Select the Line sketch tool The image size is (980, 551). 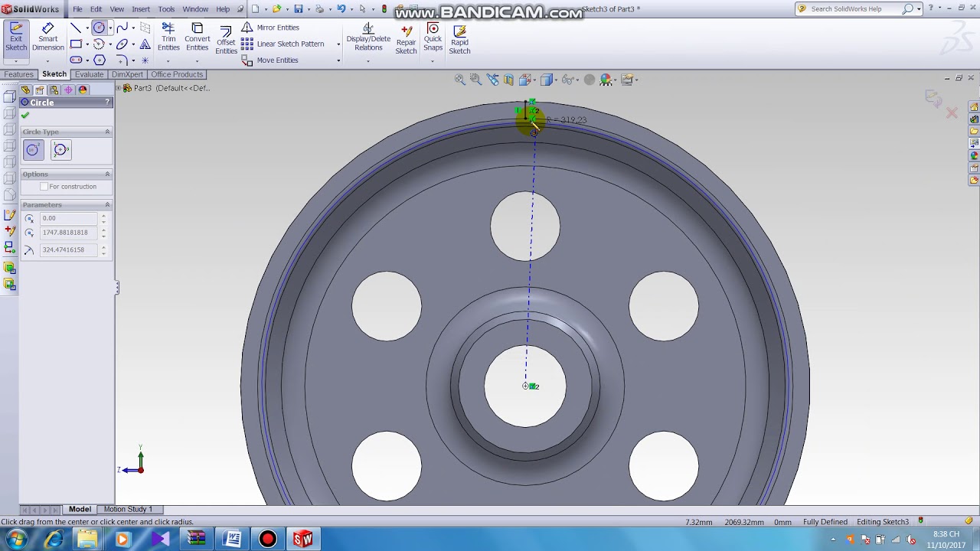click(76, 28)
